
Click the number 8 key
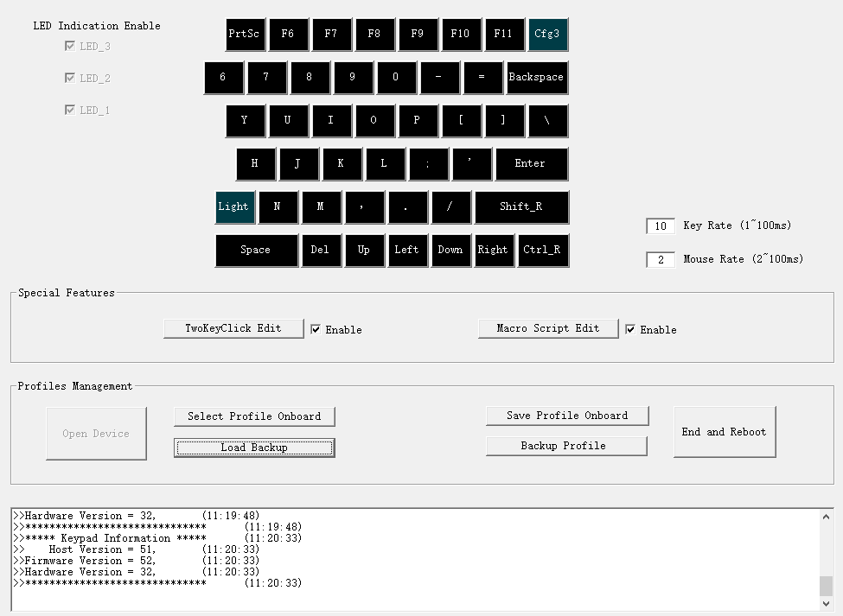(x=310, y=78)
